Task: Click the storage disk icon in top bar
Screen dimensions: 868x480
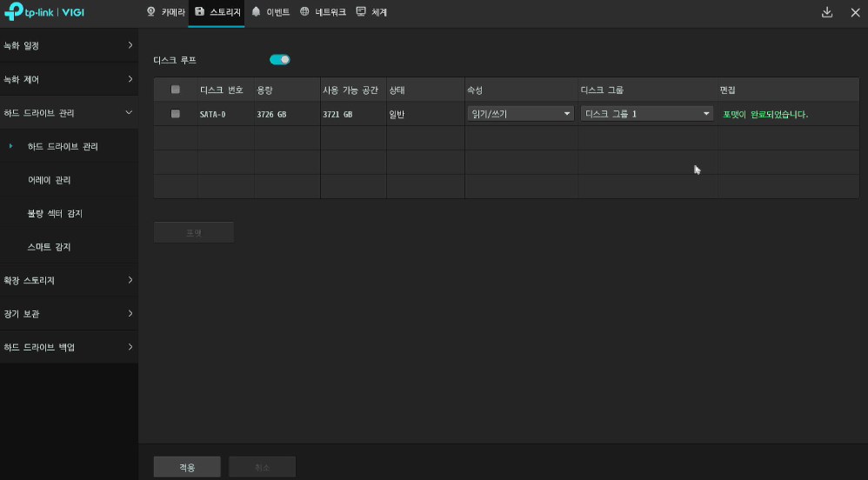Action: pyautogui.click(x=199, y=12)
